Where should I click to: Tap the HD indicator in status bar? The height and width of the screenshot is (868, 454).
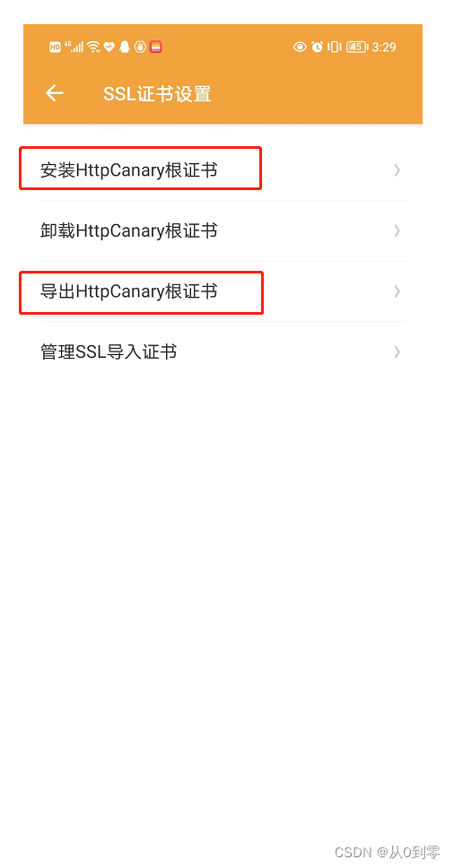(55, 47)
